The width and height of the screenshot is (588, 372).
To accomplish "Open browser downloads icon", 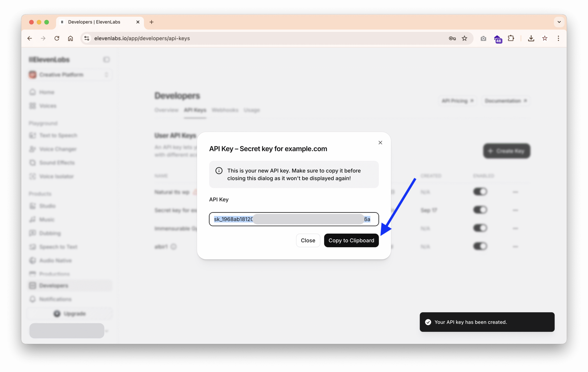I will click(x=531, y=38).
